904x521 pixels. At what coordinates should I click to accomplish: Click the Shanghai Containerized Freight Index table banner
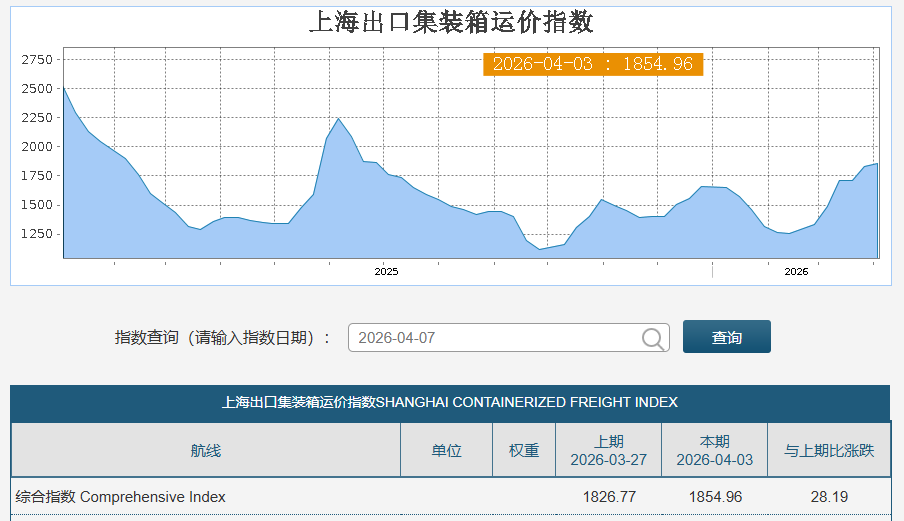pyautogui.click(x=450, y=402)
